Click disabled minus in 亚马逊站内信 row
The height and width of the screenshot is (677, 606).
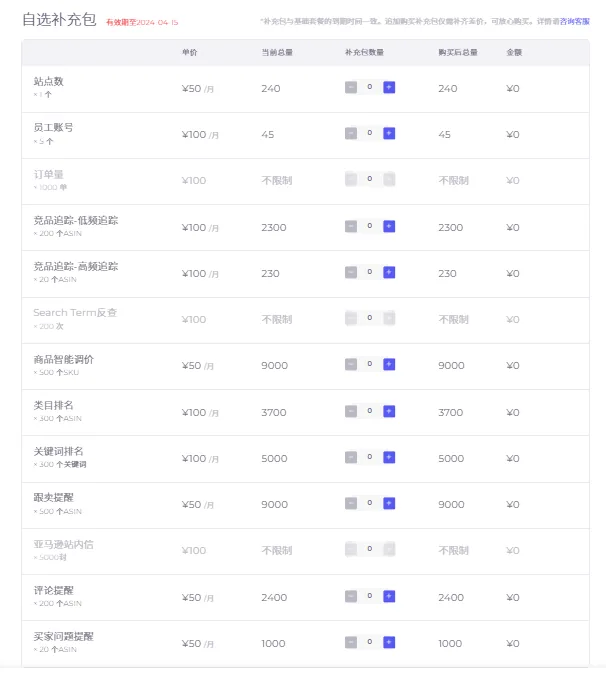click(x=351, y=549)
